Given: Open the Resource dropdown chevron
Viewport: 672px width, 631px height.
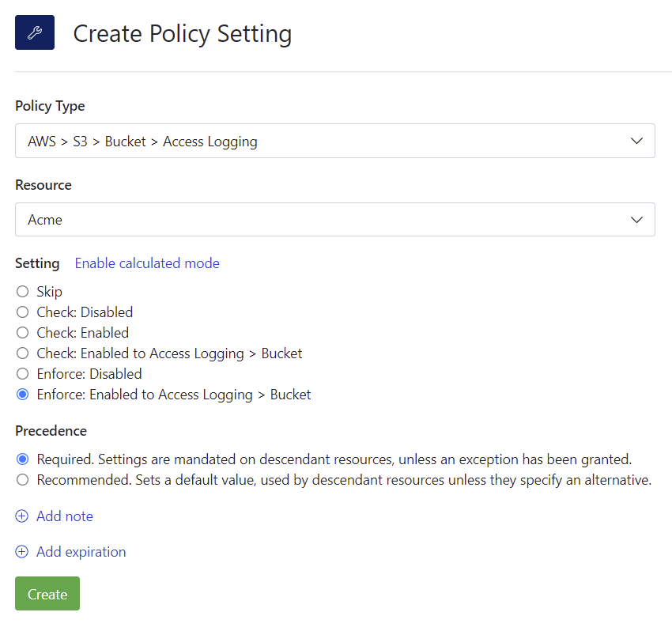Looking at the screenshot, I should point(637,220).
